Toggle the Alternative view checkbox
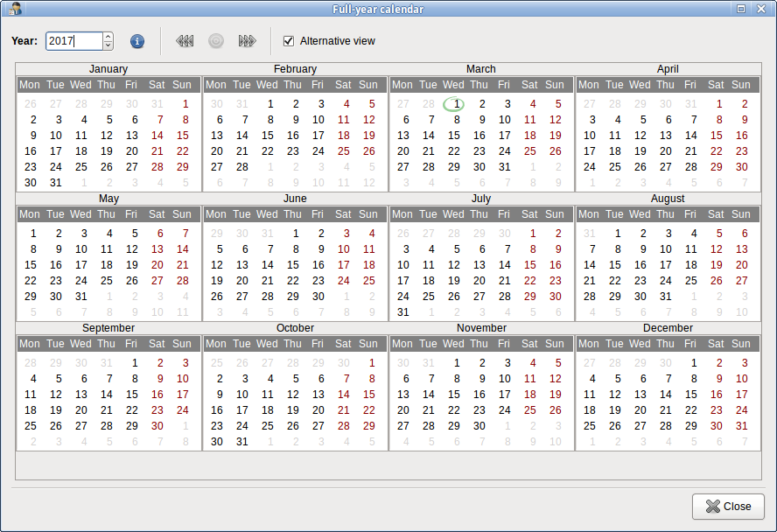Screen dimensions: 777x532 tap(289, 41)
